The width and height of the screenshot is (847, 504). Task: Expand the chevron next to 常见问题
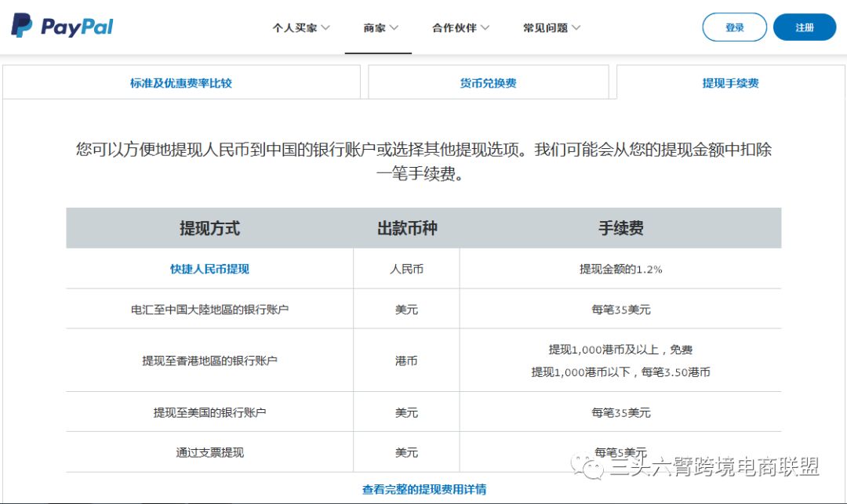[576, 27]
